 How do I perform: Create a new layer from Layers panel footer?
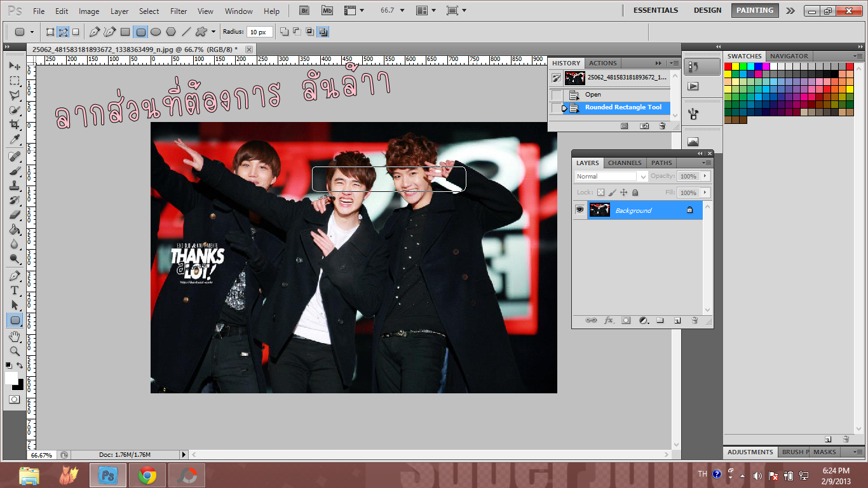coord(677,321)
